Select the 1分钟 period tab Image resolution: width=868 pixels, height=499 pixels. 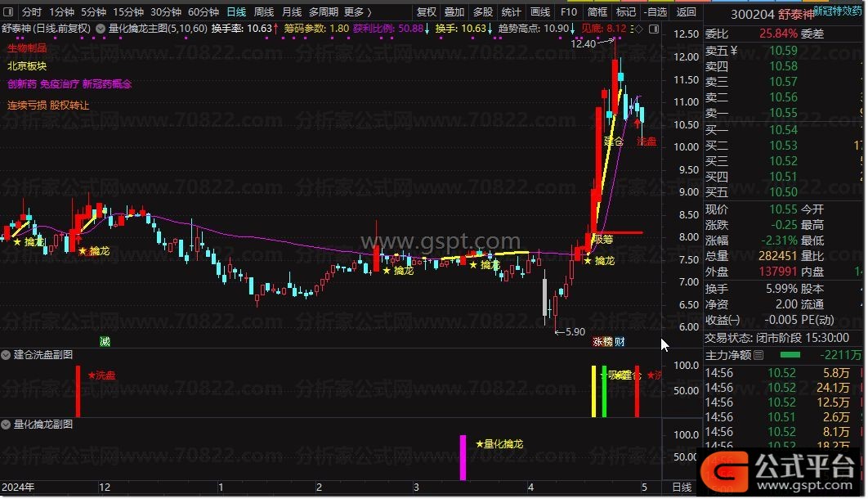[x=61, y=11]
